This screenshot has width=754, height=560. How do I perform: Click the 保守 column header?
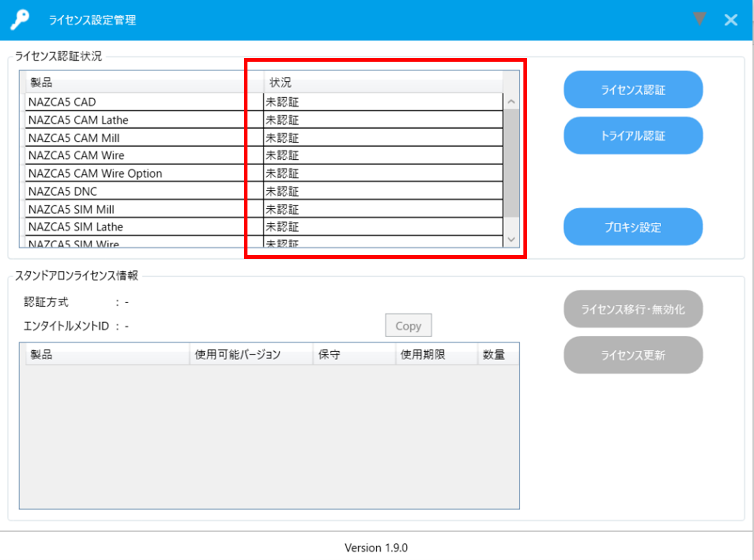[354, 354]
